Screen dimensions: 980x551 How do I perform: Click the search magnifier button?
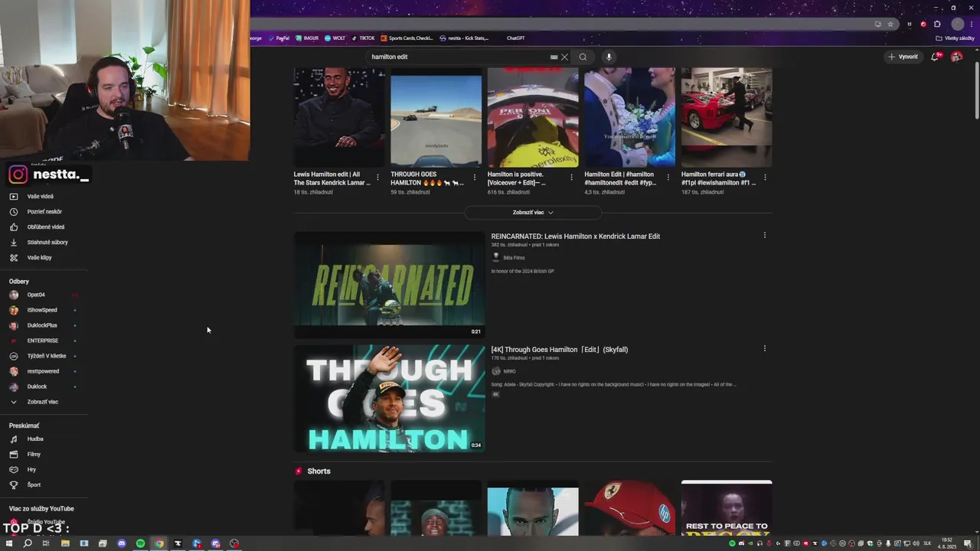583,57
